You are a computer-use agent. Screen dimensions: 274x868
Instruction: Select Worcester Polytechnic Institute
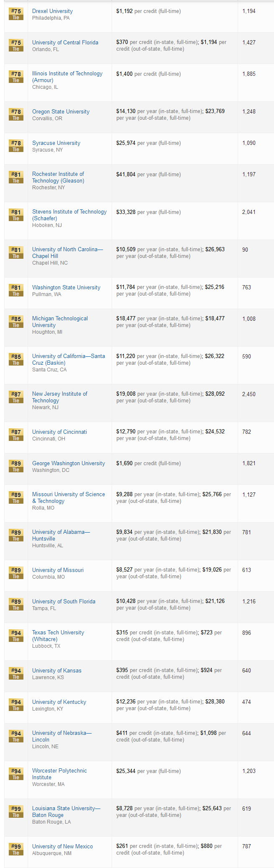[59, 774]
